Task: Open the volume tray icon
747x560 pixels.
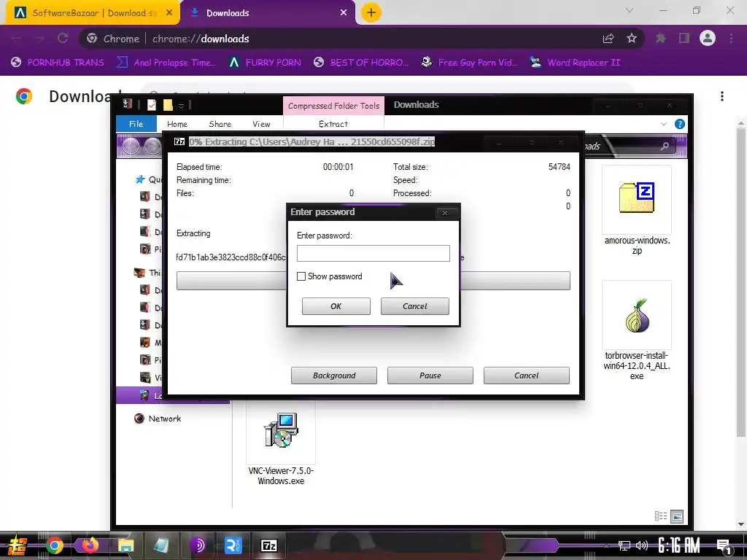Action: tap(642, 545)
